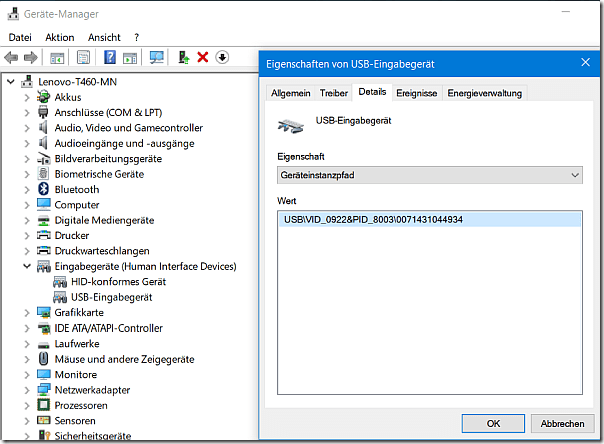This screenshot has width=604, height=444.
Task: Open the ? help menu
Action: (136, 37)
